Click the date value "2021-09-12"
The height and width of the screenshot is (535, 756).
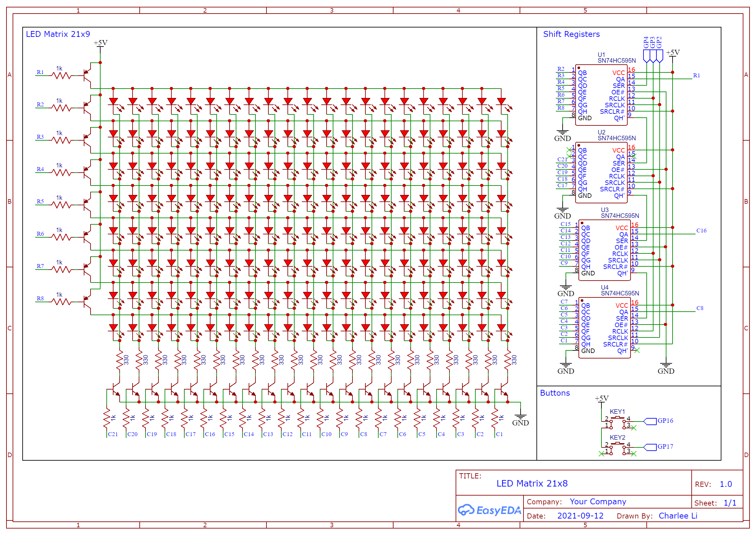[580, 516]
